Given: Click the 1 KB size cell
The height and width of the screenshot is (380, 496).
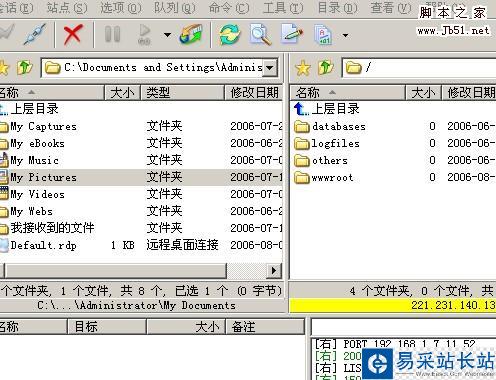Looking at the screenshot, I should point(123,245).
